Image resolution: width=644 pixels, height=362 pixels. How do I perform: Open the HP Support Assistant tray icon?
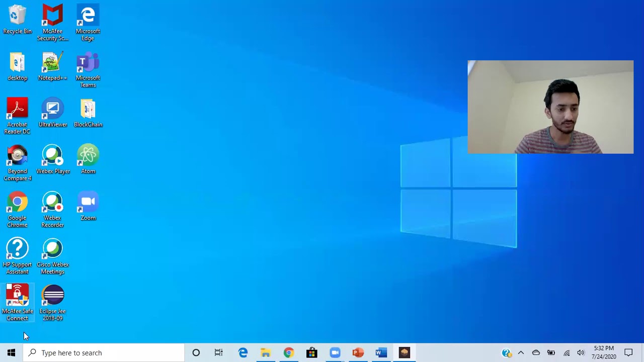point(507,353)
